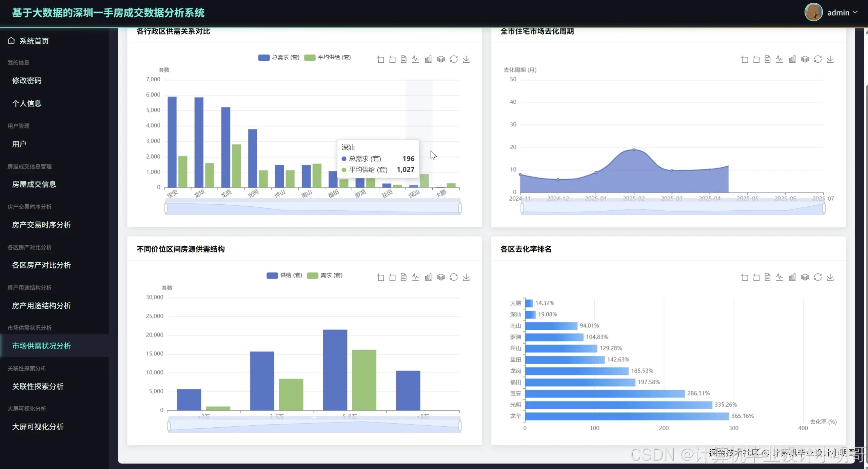Viewport: 868px width, 469px height.
Task: Enable area zoom in destocking cycle chart
Action: pos(744,59)
